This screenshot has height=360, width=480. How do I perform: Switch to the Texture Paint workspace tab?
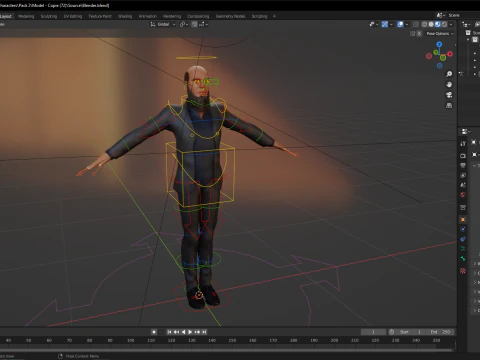click(x=100, y=16)
